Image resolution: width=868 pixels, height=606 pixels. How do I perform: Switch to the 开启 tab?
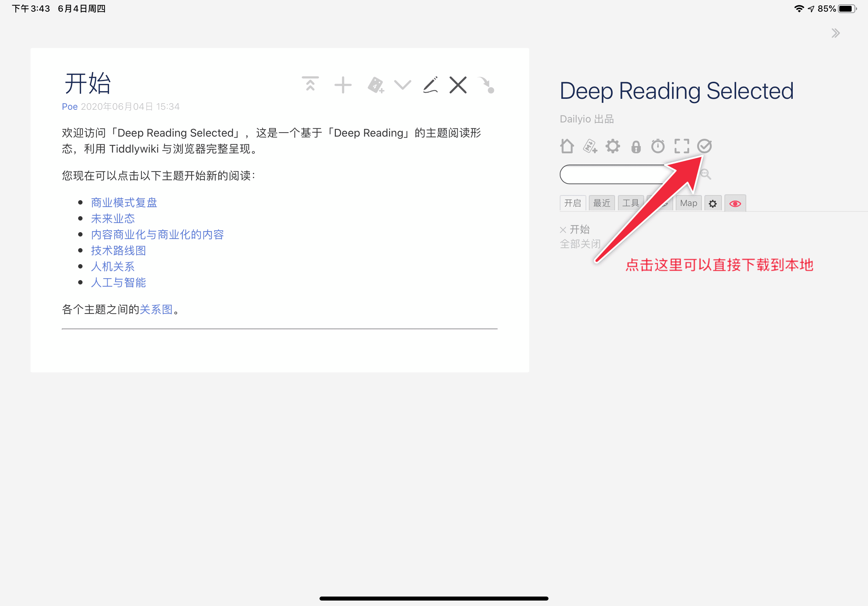pyautogui.click(x=572, y=203)
